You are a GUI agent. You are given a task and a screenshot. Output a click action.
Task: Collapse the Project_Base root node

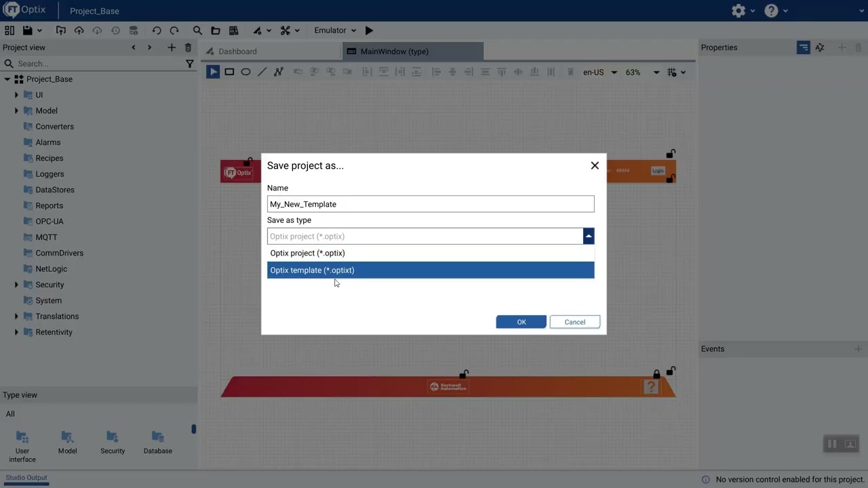tap(7, 79)
